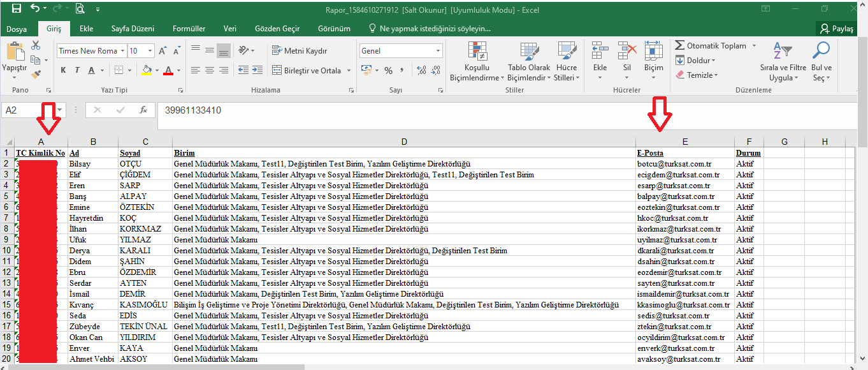Expand the Genel number format dropdown
The height and width of the screenshot is (370, 868).
pos(438,51)
